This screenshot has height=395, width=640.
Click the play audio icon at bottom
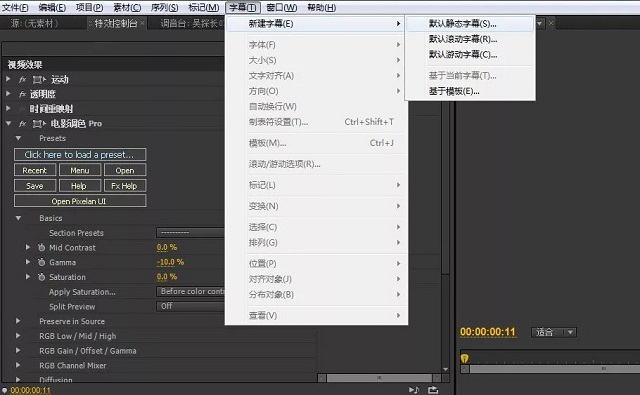(x=413, y=390)
